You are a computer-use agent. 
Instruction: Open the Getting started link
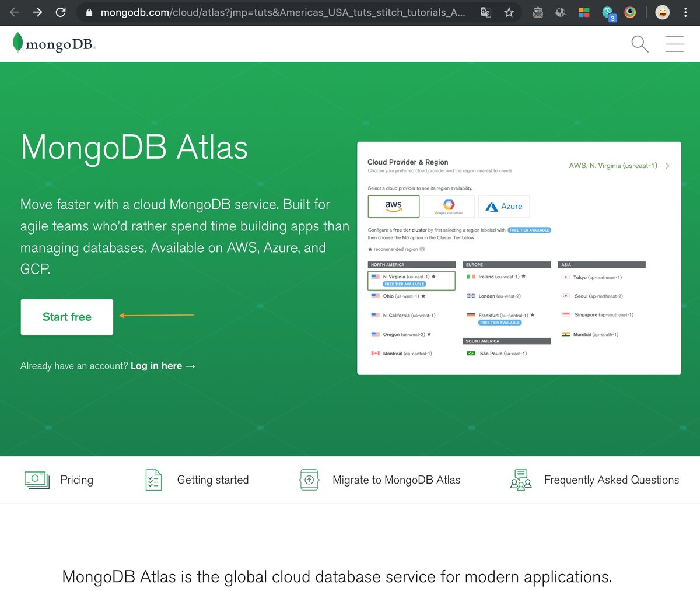pyautogui.click(x=213, y=480)
